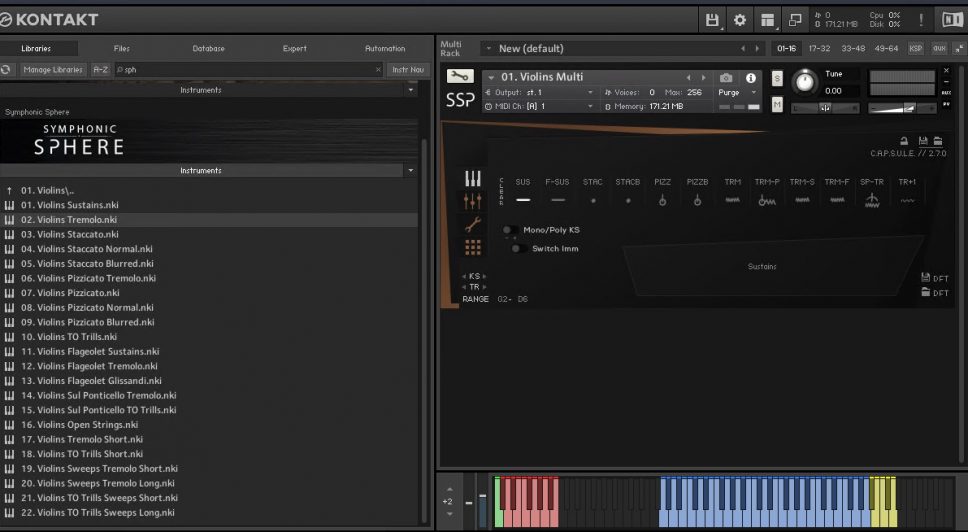Show rack page 33-48

pyautogui.click(x=853, y=48)
